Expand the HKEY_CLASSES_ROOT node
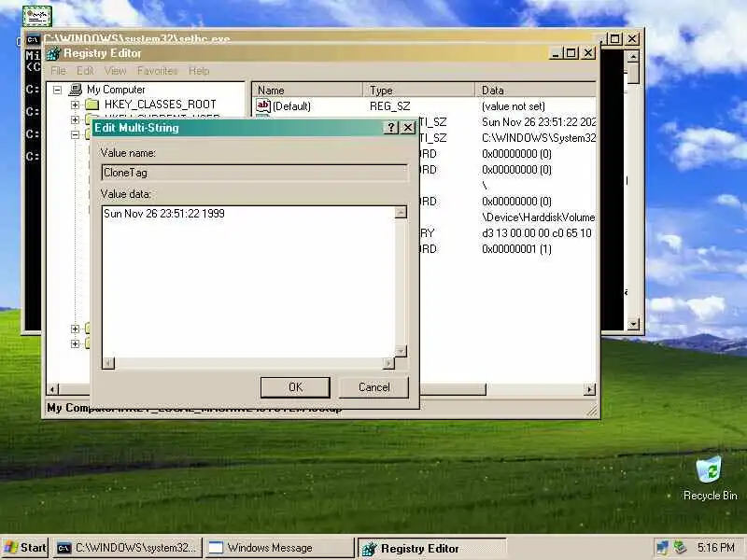747x560 pixels. pyautogui.click(x=75, y=105)
